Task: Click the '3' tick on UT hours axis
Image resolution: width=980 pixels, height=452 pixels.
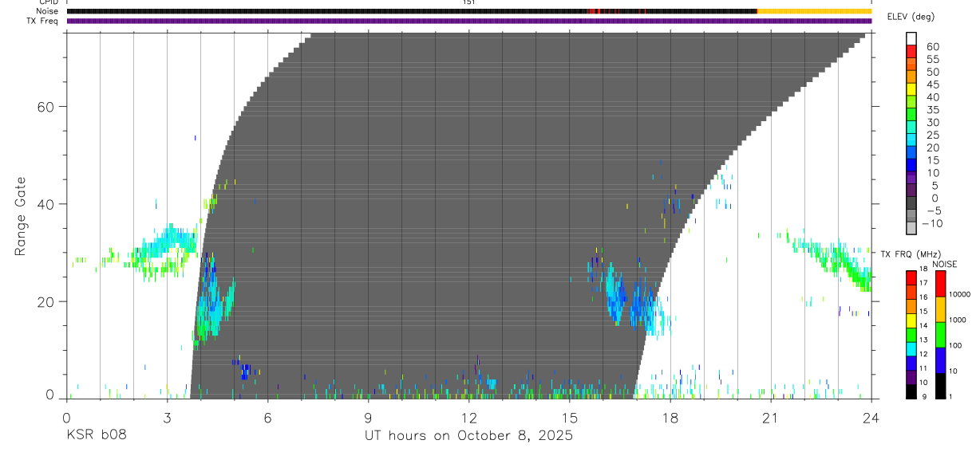Action: 167,417
